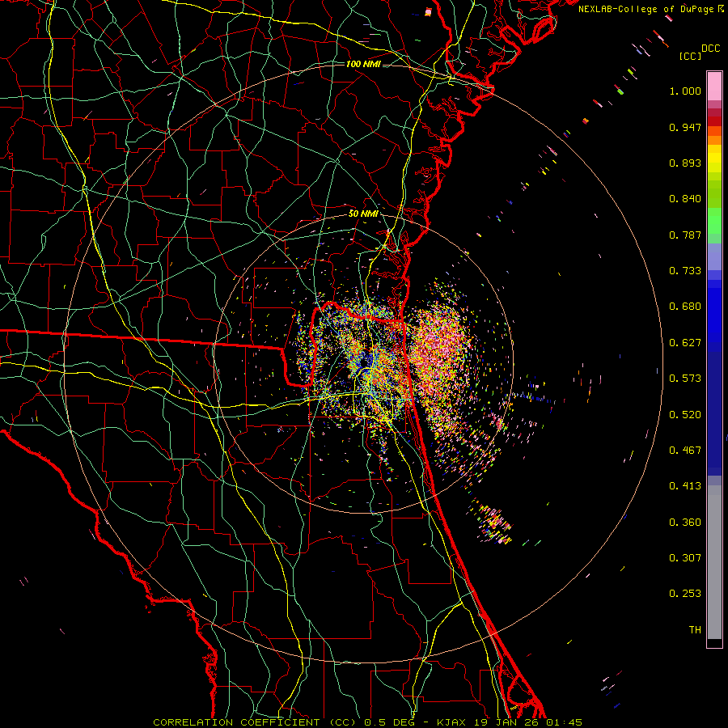Click the 50 NMI range ring label
The width and height of the screenshot is (728, 728).
click(362, 214)
